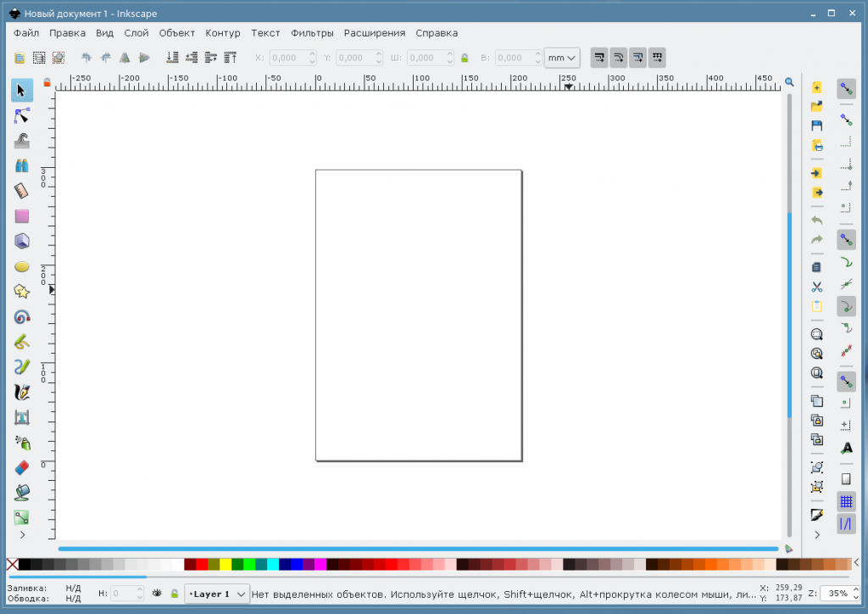
Task: Open the Расширения menu
Action: (375, 33)
